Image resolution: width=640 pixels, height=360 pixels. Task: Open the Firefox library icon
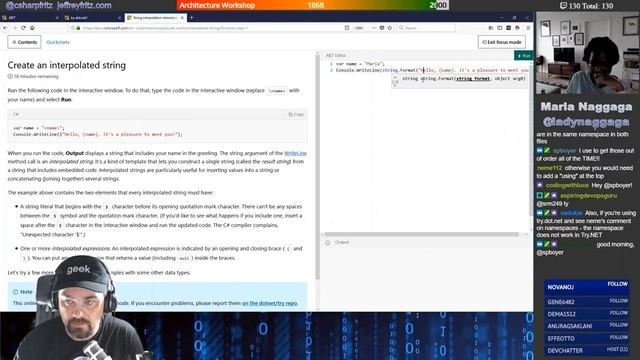click(x=491, y=28)
